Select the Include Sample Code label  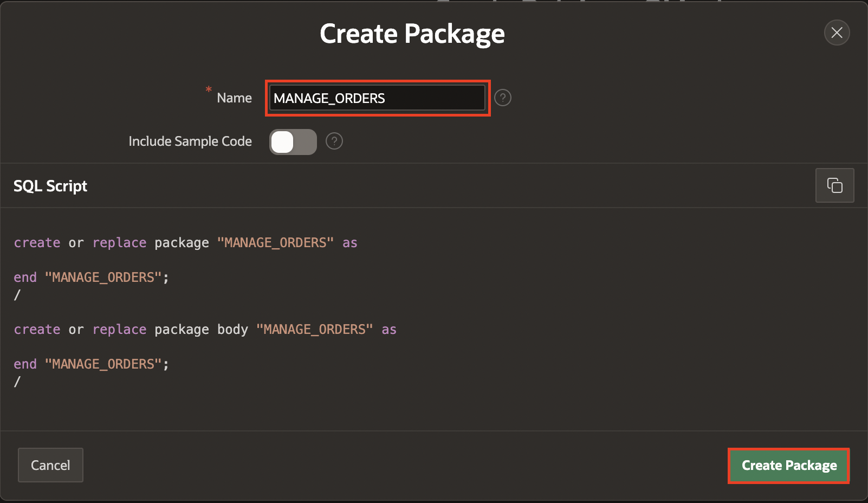[x=190, y=141]
